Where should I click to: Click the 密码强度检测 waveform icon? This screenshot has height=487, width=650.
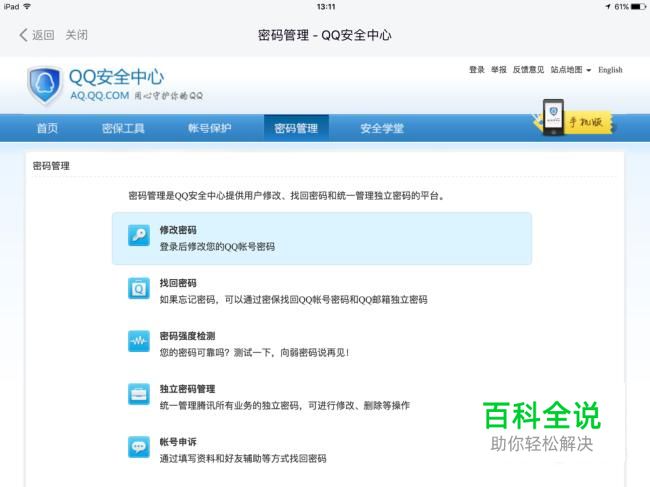[x=139, y=341]
